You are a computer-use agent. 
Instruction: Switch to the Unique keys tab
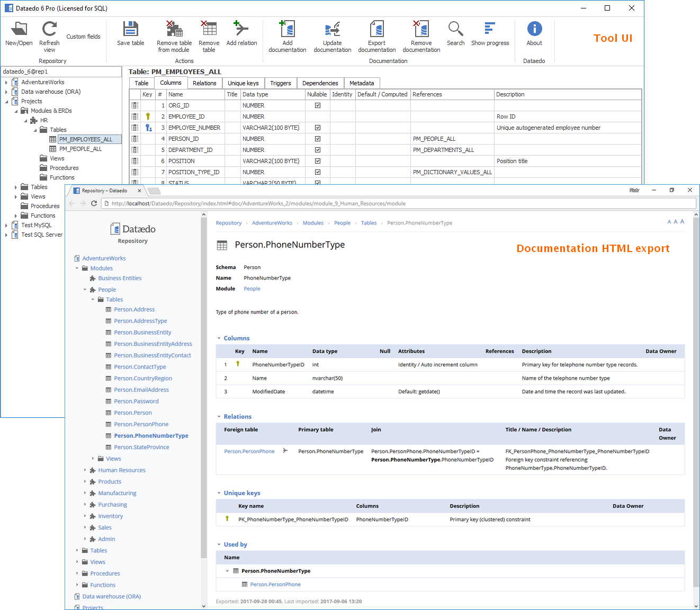tap(243, 83)
